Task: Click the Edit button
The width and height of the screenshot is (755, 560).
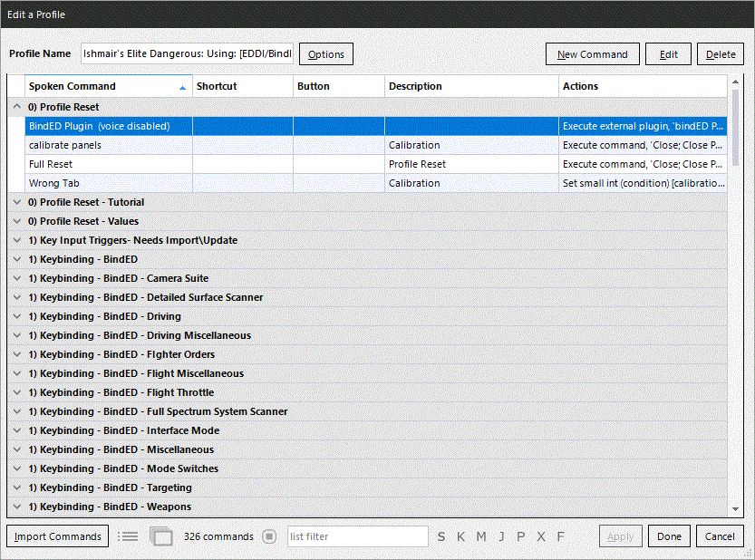Action: point(668,54)
